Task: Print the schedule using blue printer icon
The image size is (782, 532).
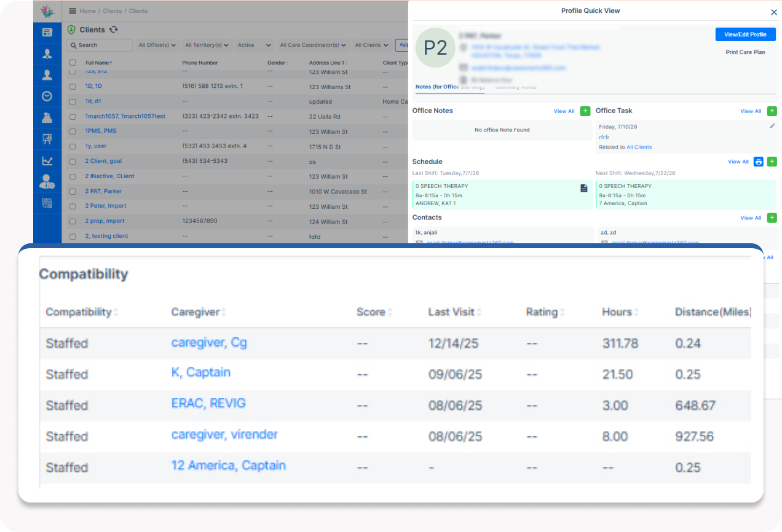Action: pyautogui.click(x=759, y=162)
